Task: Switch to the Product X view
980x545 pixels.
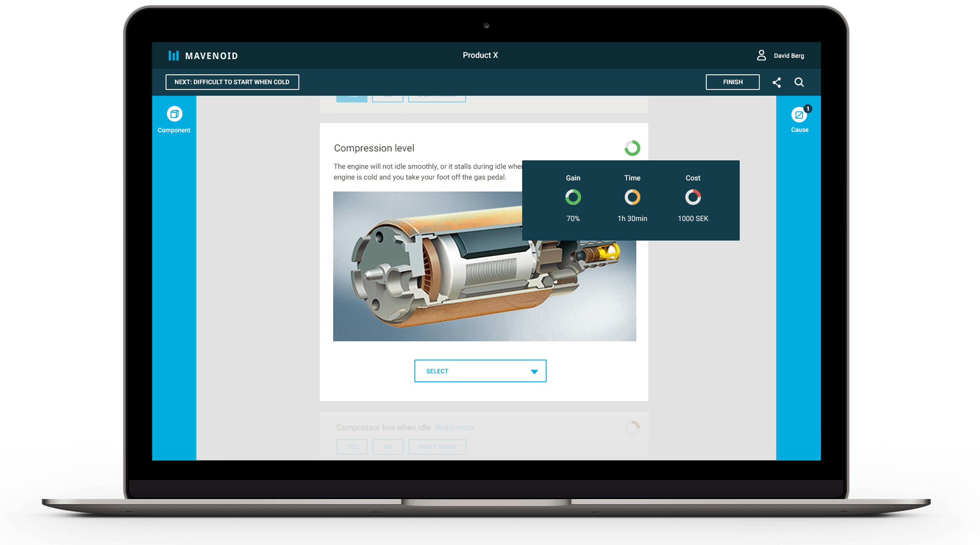Action: click(x=480, y=55)
